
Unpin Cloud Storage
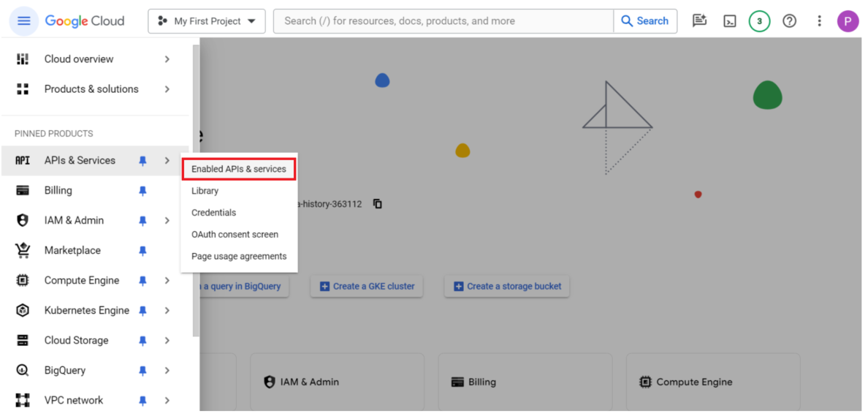(x=142, y=340)
